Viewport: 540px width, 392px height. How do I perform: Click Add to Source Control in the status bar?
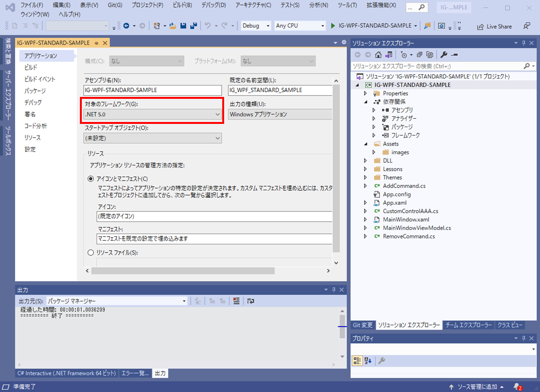(x=476, y=387)
